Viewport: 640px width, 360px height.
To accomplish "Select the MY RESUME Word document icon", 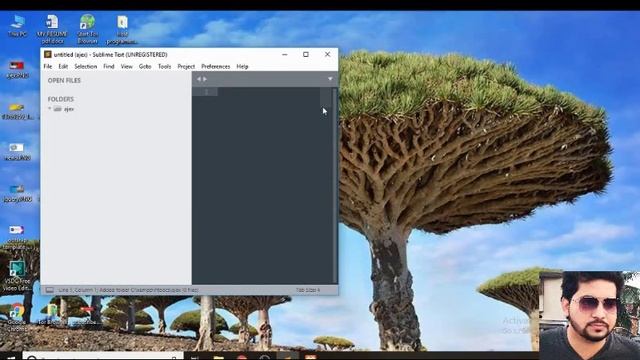I will [52, 29].
